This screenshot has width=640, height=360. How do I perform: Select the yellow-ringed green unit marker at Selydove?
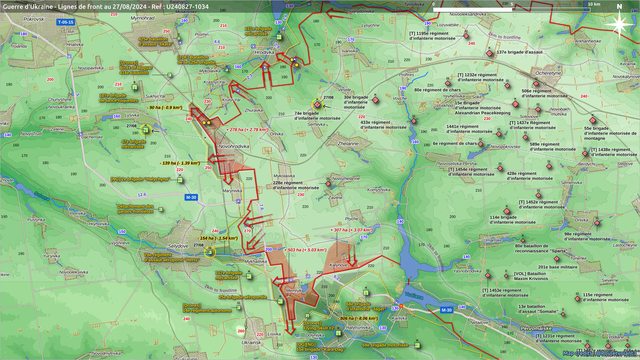tap(210, 252)
